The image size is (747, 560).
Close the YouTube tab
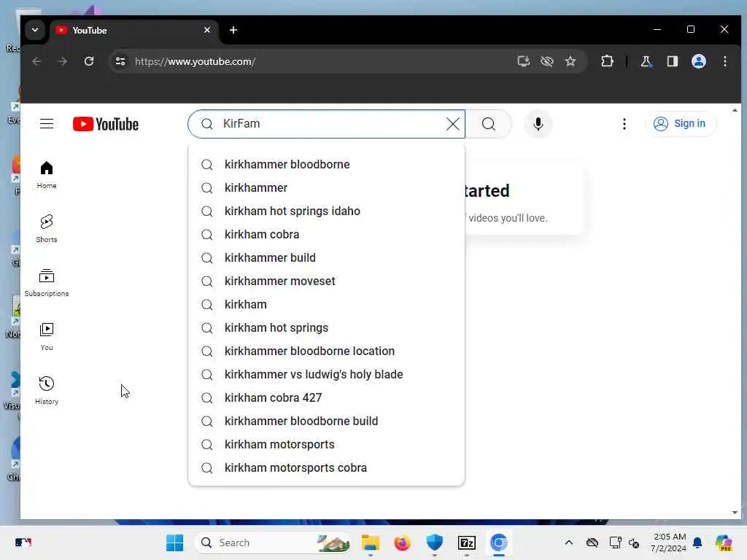point(206,30)
